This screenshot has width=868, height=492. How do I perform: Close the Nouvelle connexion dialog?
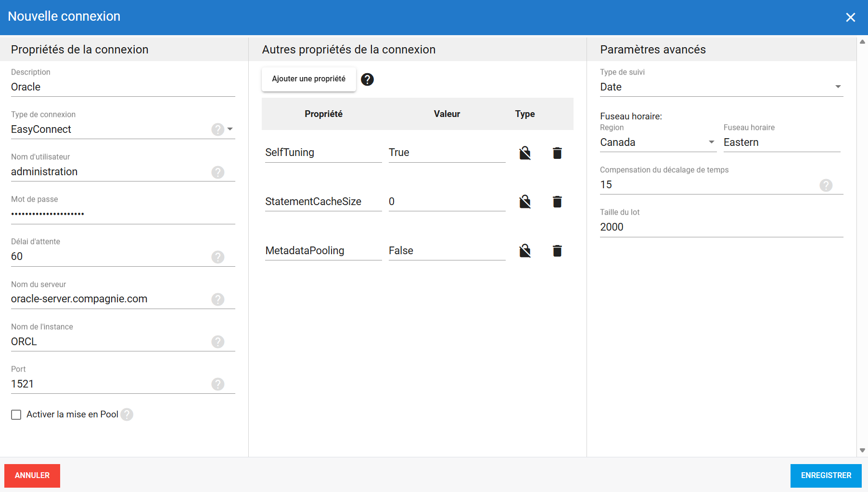pos(851,17)
